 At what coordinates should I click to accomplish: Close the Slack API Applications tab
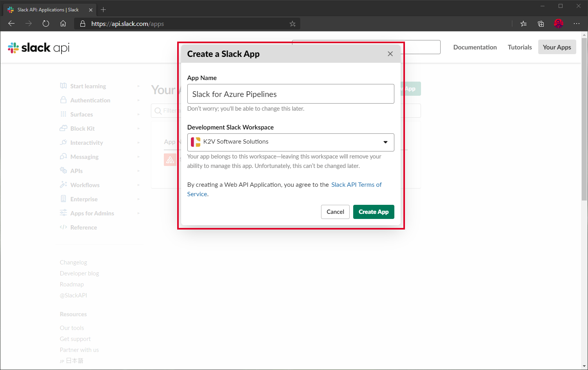click(x=91, y=10)
